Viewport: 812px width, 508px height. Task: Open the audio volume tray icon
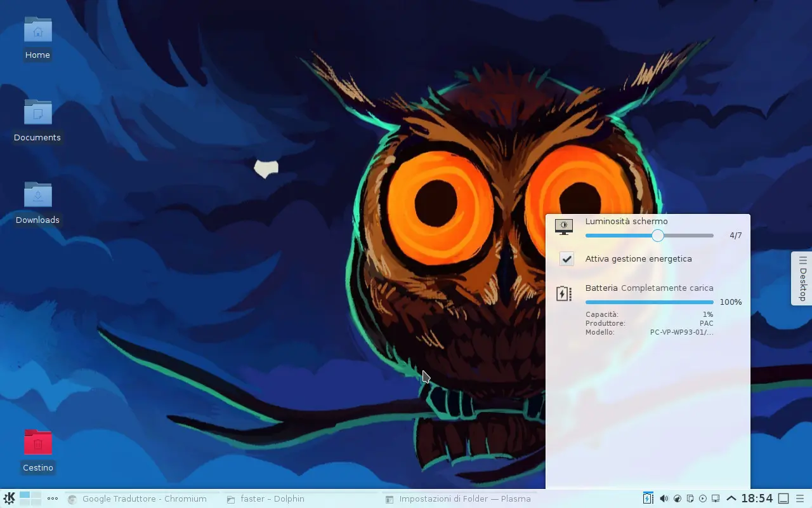(664, 498)
